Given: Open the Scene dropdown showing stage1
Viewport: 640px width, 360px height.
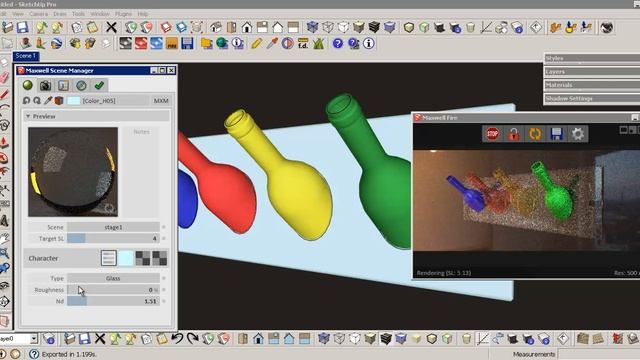Looking at the screenshot, I should pos(113,227).
